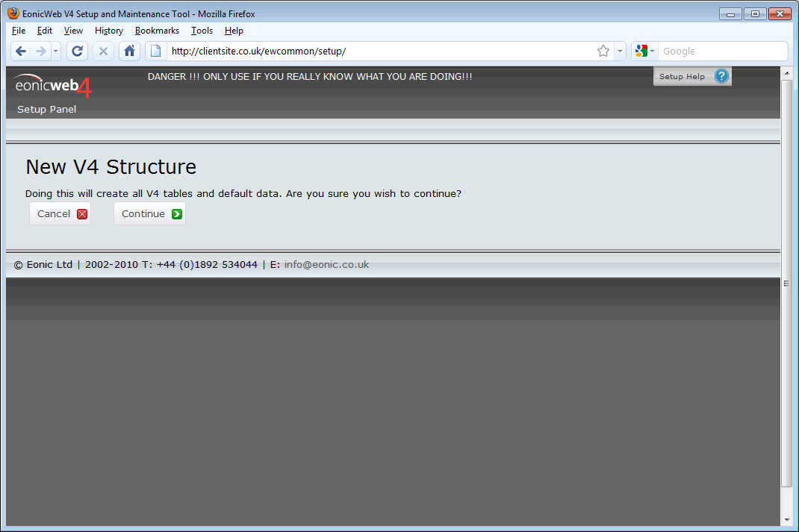Screen dimensions: 799x532
Task: Click the vertical scrollbar thumb
Action: (787, 283)
